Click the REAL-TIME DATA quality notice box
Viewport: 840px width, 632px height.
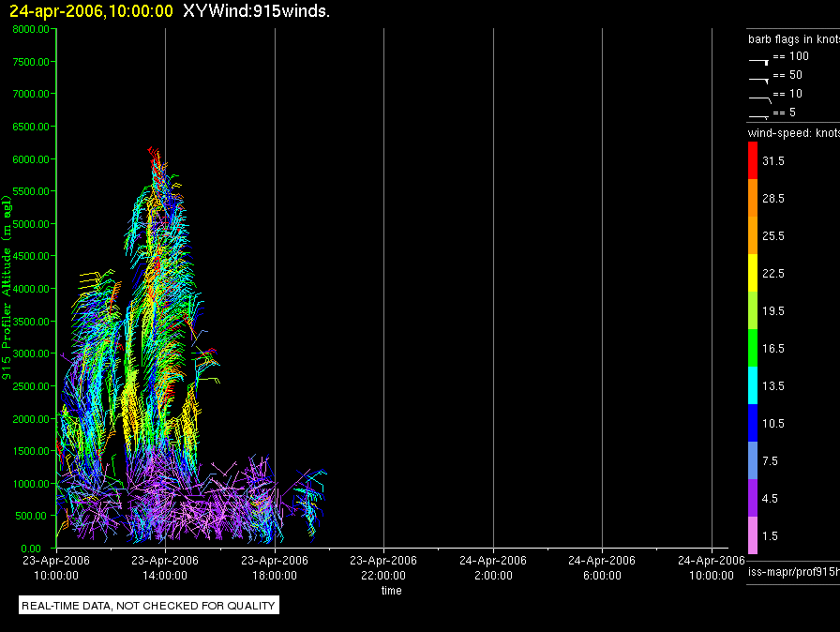click(149, 605)
